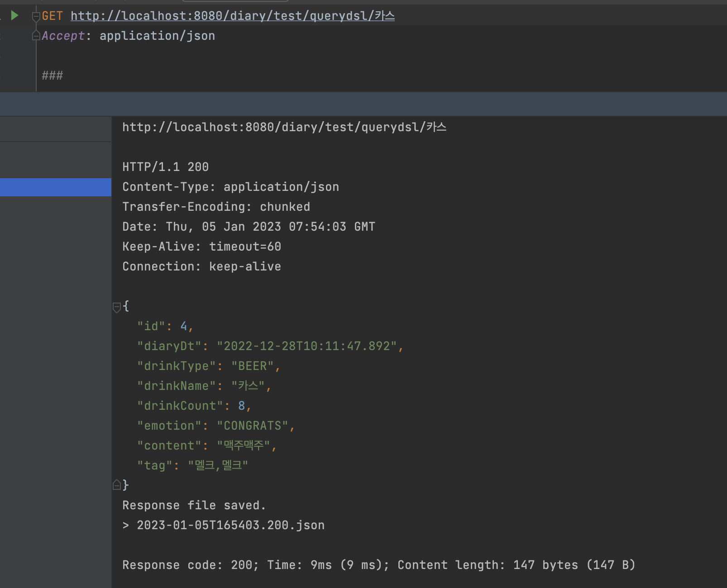Click the ### request separator line
727x588 pixels.
(x=53, y=76)
